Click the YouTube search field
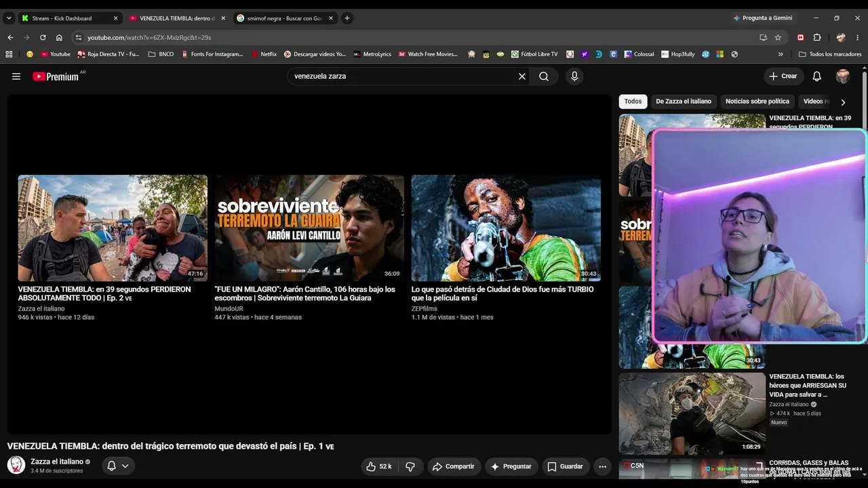Image resolution: width=868 pixels, height=488 pixels. tap(403, 77)
